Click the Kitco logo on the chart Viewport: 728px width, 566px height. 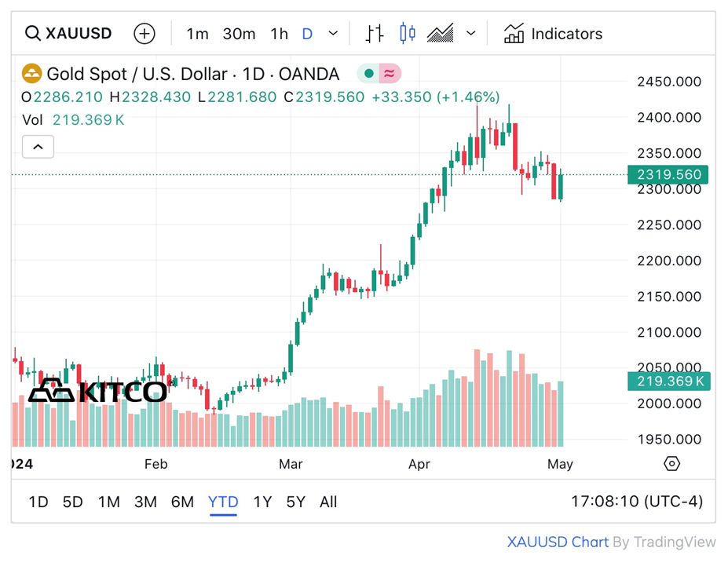[x=97, y=391]
